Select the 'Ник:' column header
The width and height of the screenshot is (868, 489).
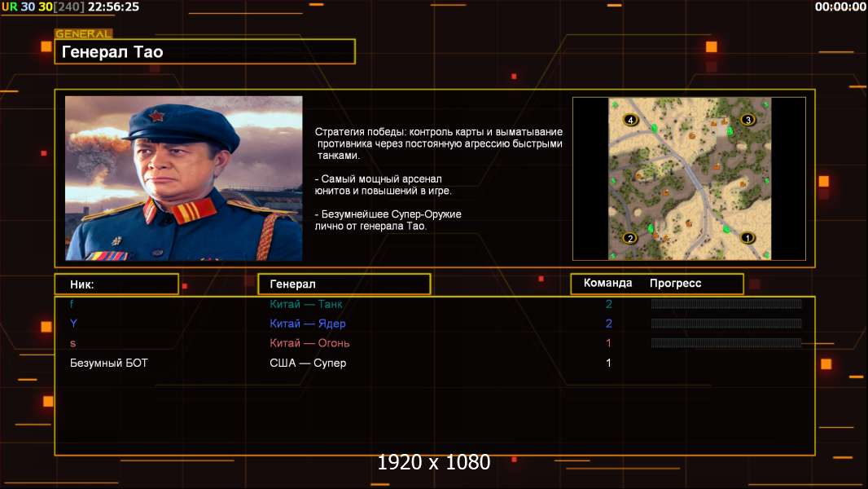pyautogui.click(x=116, y=284)
